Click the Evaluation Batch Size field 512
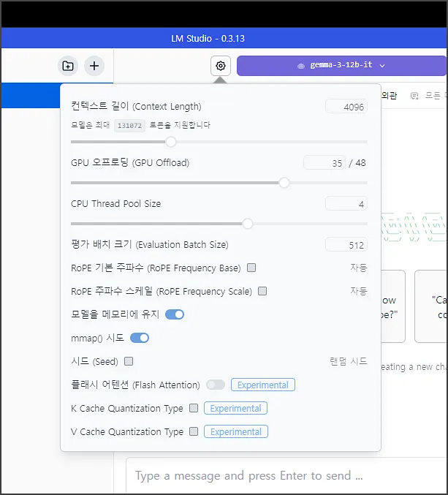Viewport: 448px width, 495px height. click(x=346, y=245)
